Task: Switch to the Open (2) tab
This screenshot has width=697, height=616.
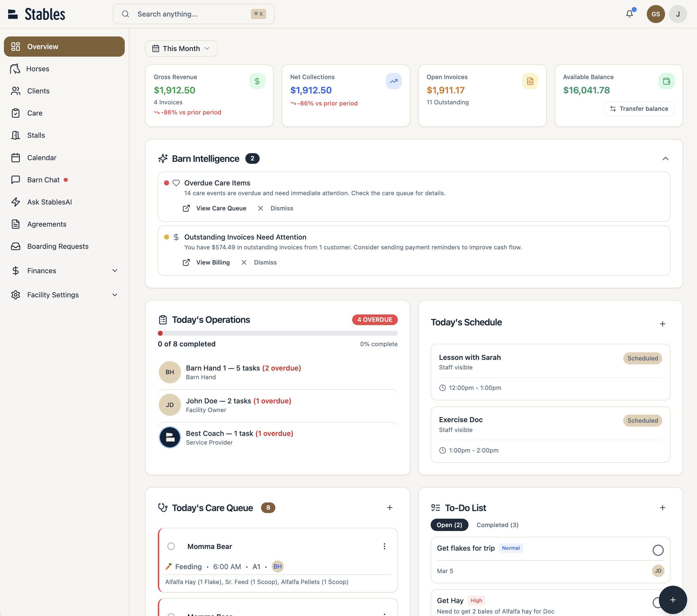Action: pos(449,525)
